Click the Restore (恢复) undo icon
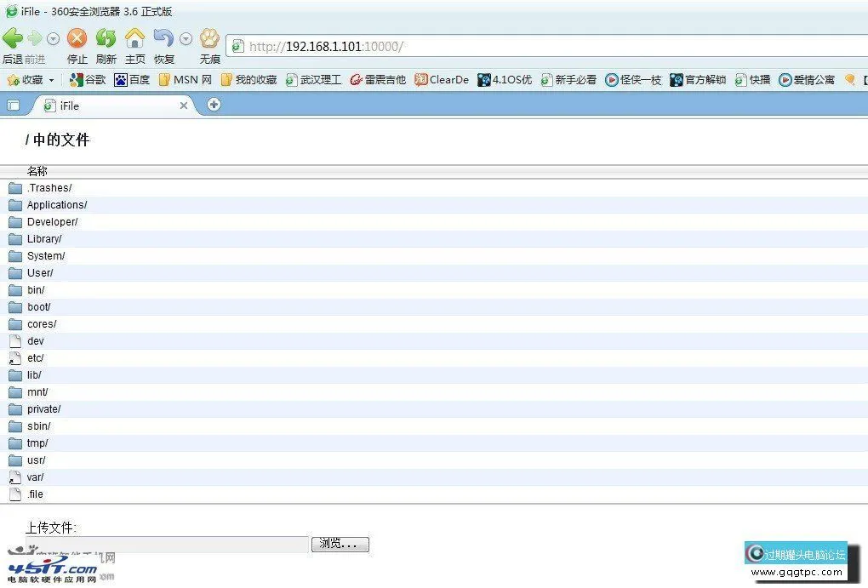The width and height of the screenshot is (868, 588). (x=163, y=38)
